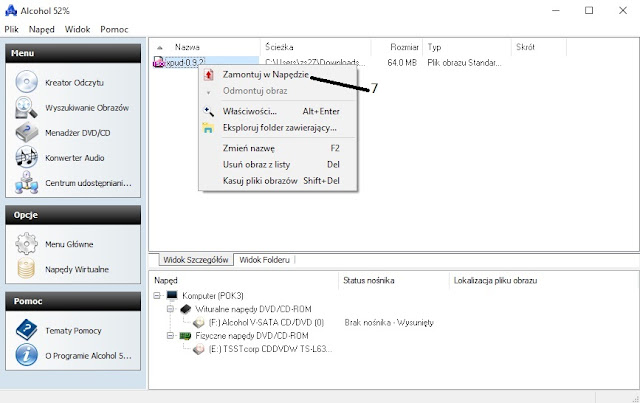The image size is (640, 403).
Task: Close the Alcohol 52% window
Action: (x=622, y=10)
